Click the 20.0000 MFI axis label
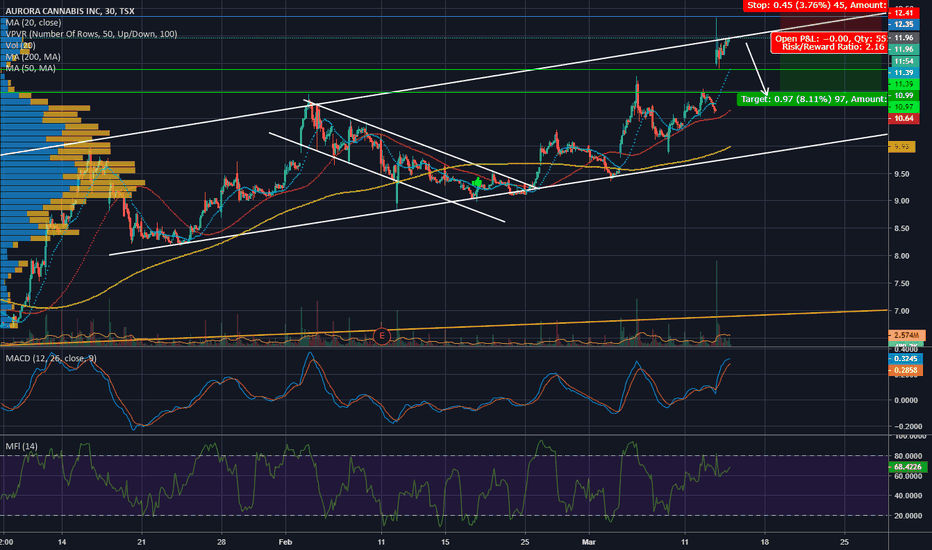932x550 pixels. pyautogui.click(x=908, y=516)
